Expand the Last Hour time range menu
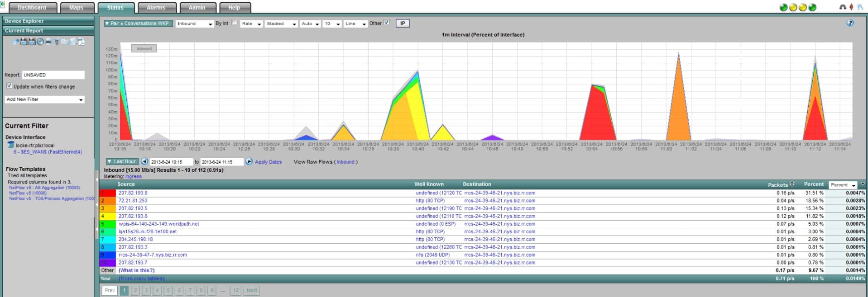Viewport: 868px width, 297px height. pos(122,161)
